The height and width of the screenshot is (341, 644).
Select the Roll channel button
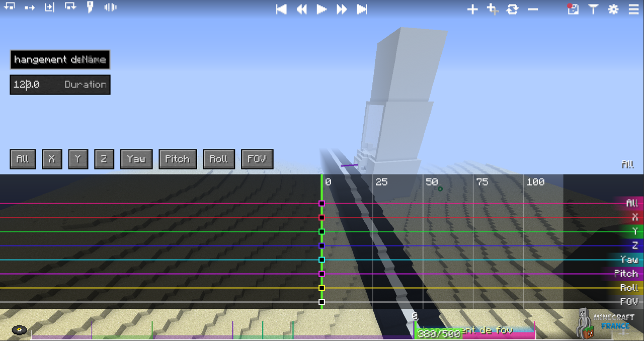pos(219,159)
